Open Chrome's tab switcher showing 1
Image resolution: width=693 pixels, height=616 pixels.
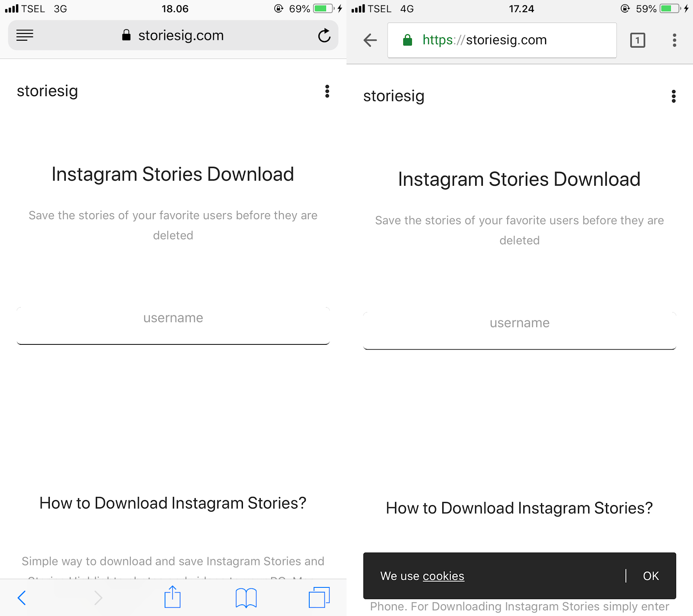(x=638, y=40)
